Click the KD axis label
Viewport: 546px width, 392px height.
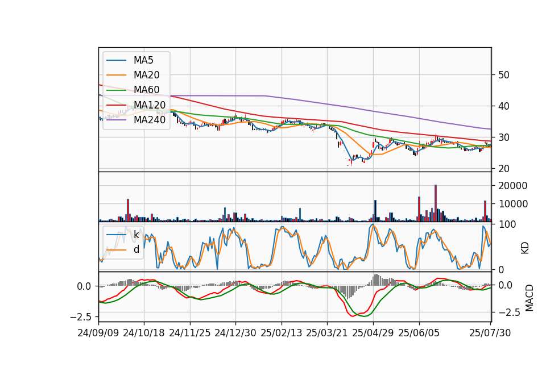[x=525, y=248]
